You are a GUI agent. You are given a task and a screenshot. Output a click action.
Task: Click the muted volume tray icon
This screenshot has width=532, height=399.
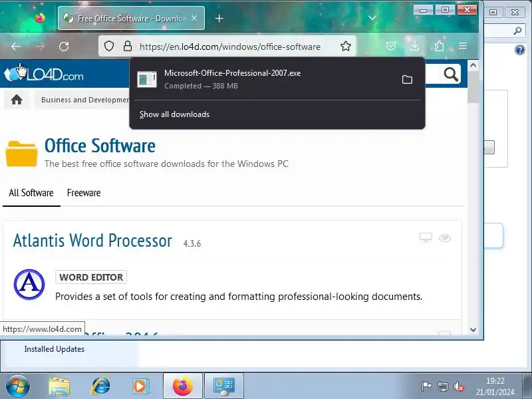pyautogui.click(x=459, y=386)
